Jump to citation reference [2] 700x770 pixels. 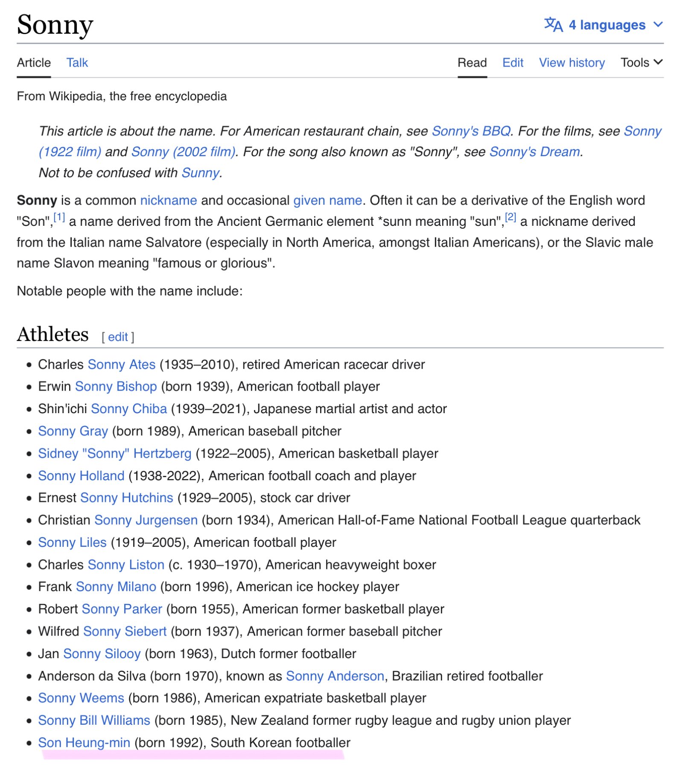coord(510,217)
